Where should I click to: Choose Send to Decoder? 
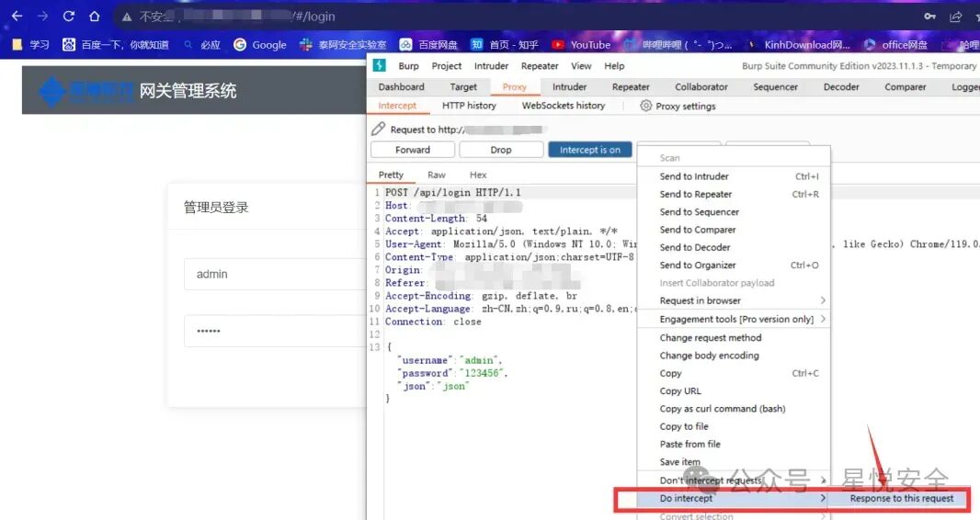click(734, 247)
